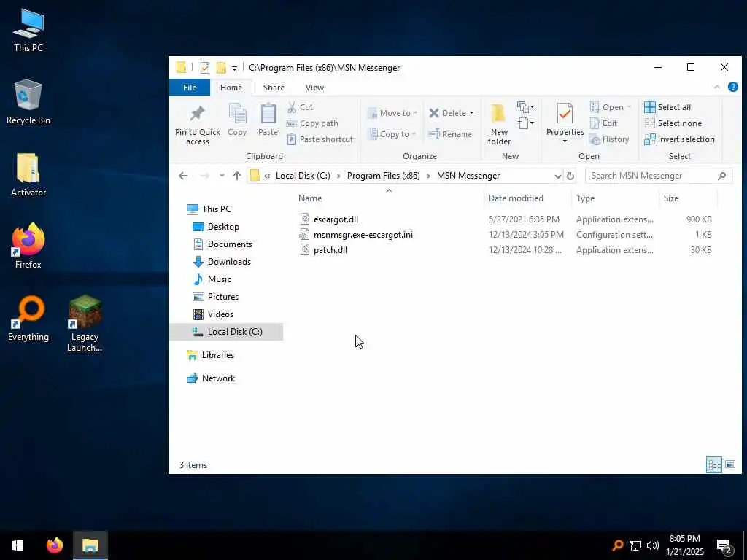Customize Quick Access Toolbar dropdown arrow

click(234, 68)
